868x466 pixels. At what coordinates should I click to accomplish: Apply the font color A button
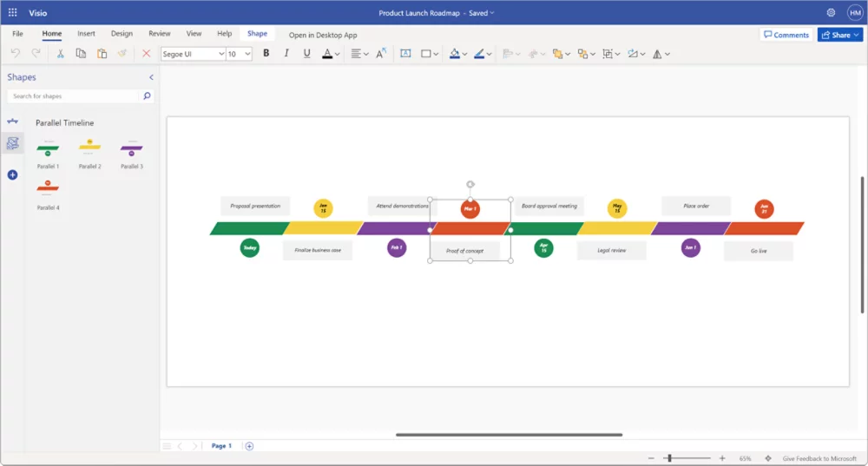click(327, 53)
